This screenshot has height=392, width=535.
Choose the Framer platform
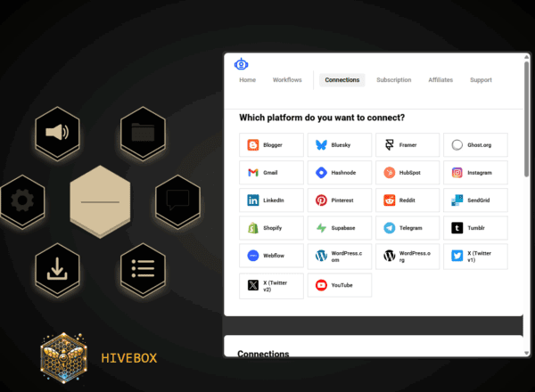point(407,145)
